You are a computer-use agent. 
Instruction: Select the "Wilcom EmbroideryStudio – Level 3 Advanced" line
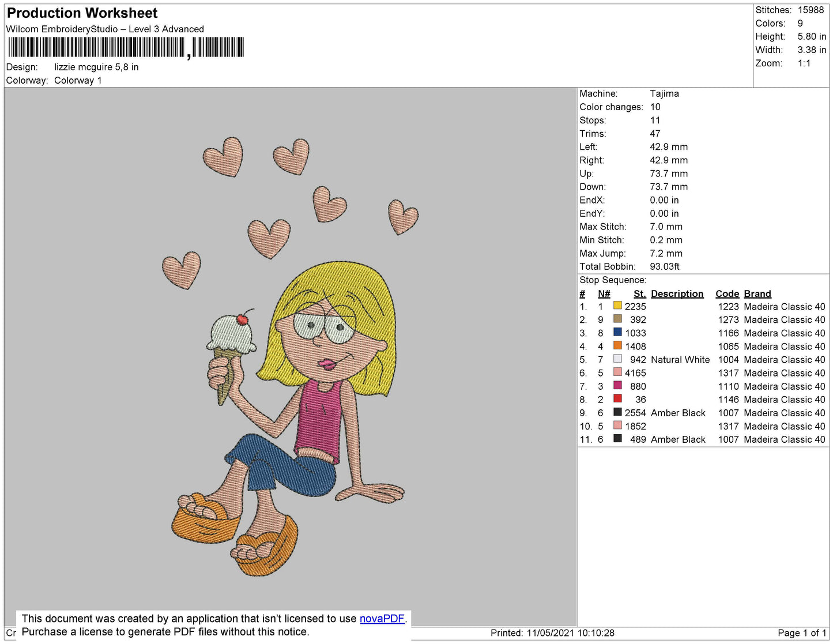(105, 29)
